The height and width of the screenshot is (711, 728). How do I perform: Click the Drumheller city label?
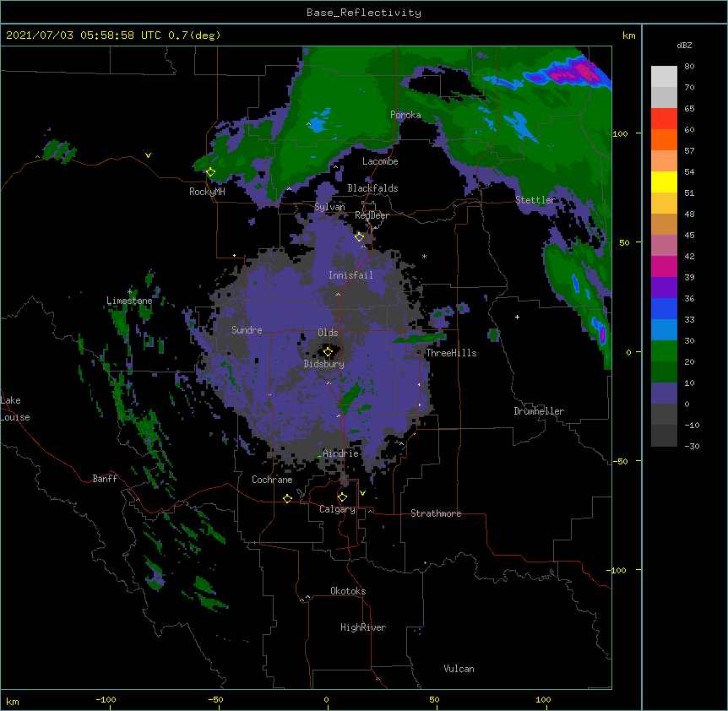click(x=539, y=411)
